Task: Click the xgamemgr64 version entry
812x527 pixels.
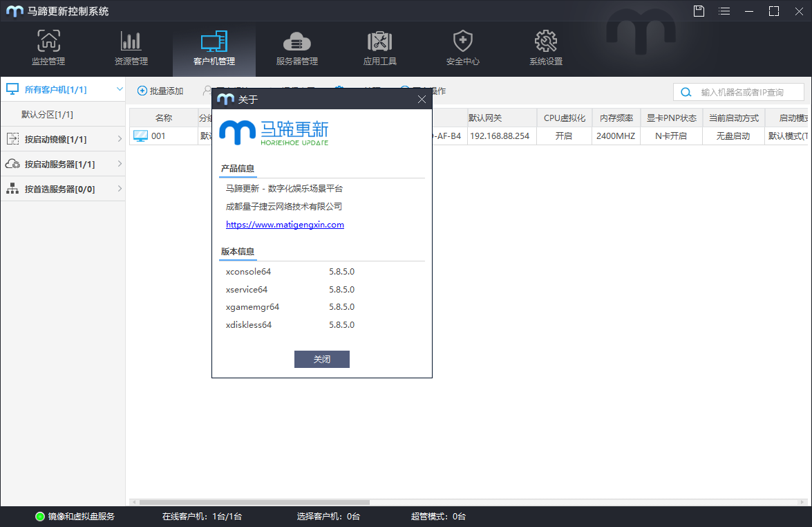Action: tap(252, 307)
